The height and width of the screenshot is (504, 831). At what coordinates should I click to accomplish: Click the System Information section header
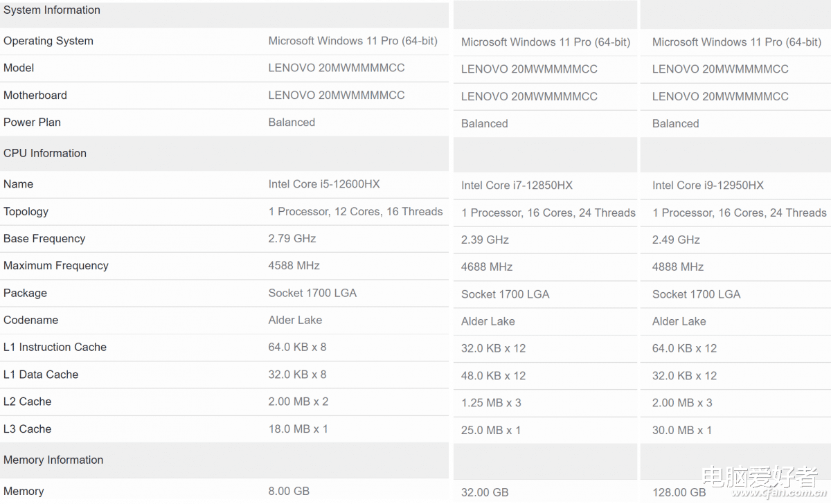[x=52, y=10]
